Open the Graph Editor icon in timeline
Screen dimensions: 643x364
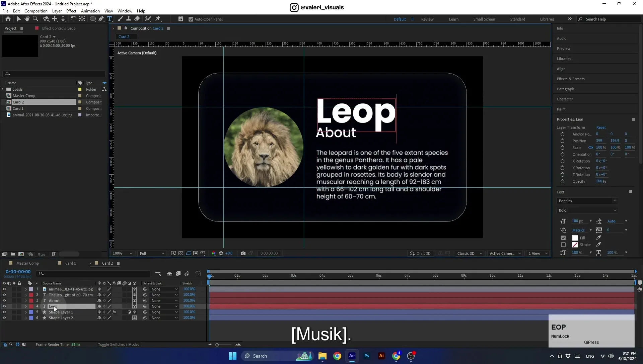pos(199,274)
